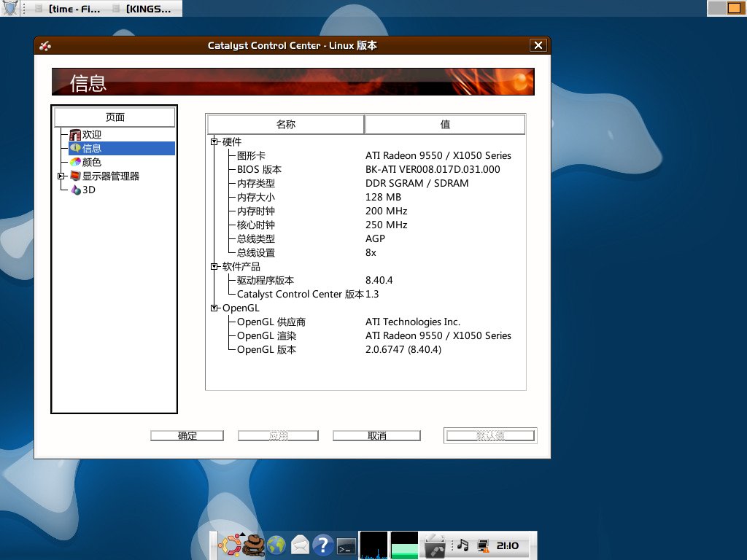Switch to the "[time - Fi..." window

coord(67,9)
